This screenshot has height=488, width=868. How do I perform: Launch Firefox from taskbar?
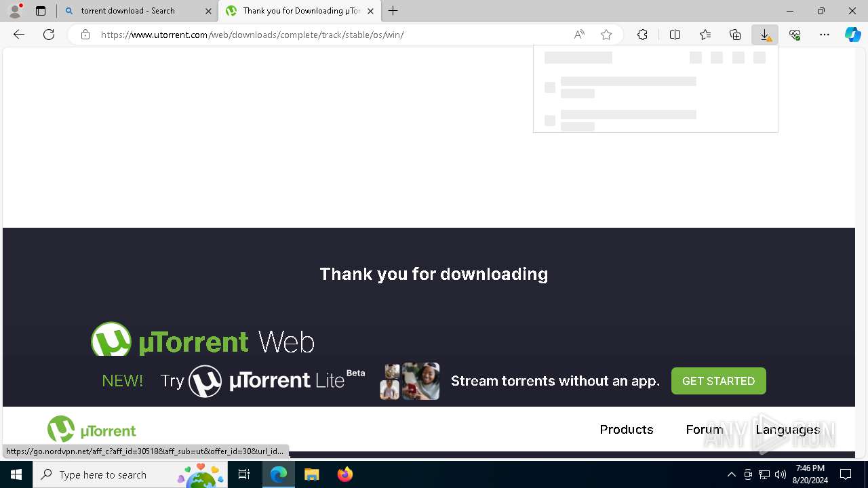tap(344, 474)
